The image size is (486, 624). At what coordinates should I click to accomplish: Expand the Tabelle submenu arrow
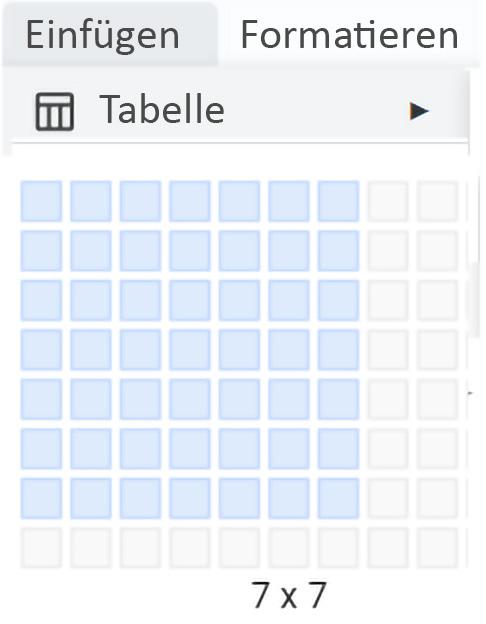click(x=419, y=111)
